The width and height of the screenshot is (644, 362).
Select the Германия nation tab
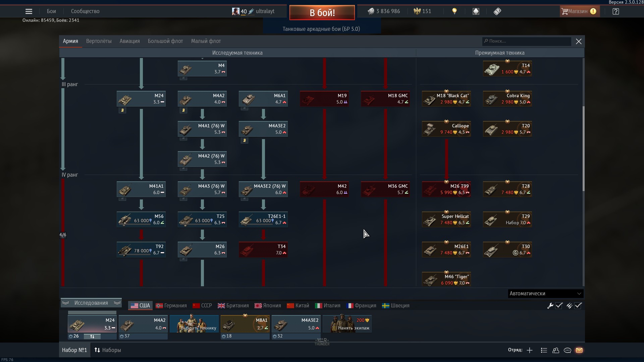(x=171, y=306)
